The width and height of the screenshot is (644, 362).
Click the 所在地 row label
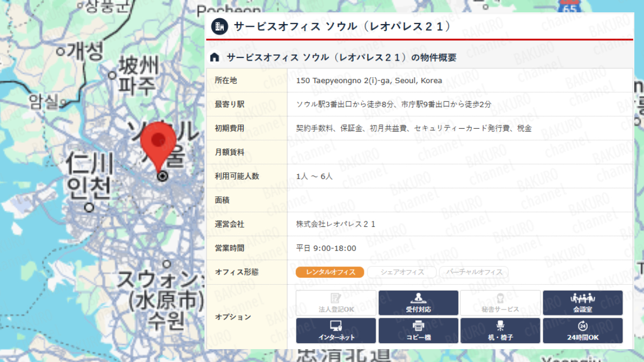226,80
